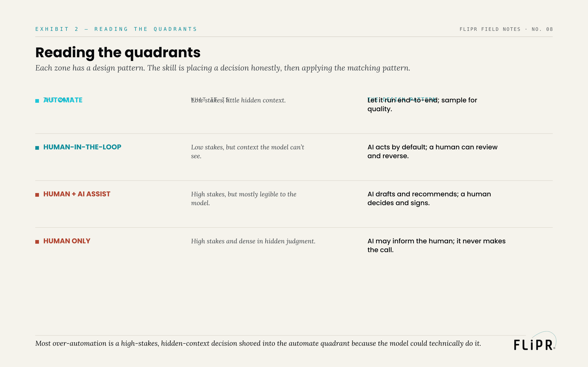Select the HUMAN ONLY zone label

[x=67, y=241]
